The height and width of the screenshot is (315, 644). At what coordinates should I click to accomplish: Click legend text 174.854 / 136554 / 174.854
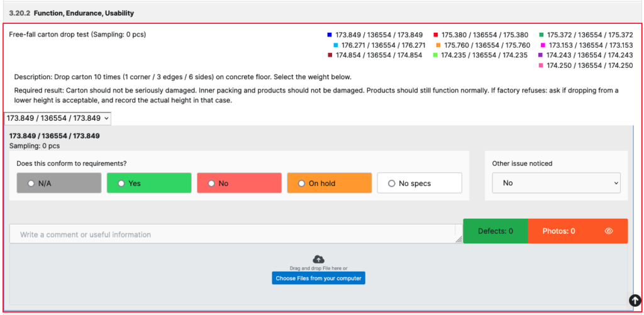click(379, 55)
